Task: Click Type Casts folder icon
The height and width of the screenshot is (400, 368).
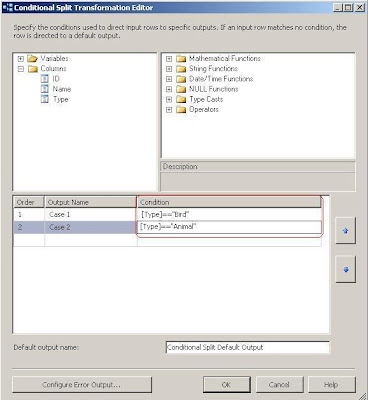Action: tap(181, 99)
